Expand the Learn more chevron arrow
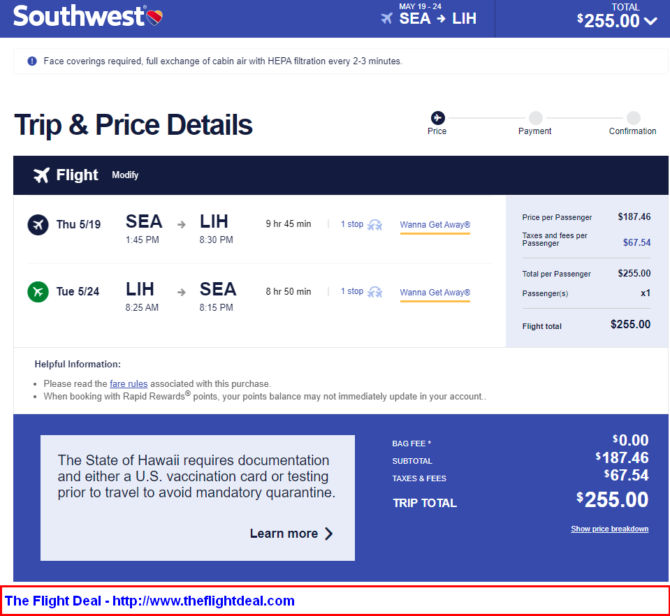This screenshot has width=670, height=616. [x=328, y=534]
